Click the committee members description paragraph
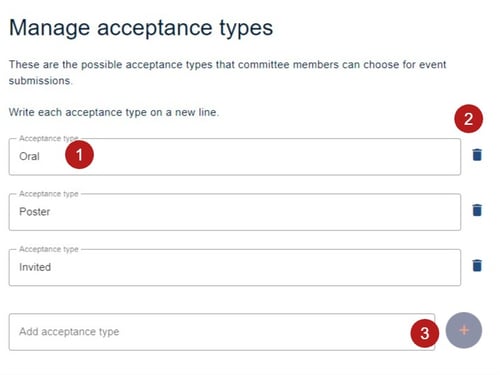This screenshot has width=500, height=375. pos(227,72)
